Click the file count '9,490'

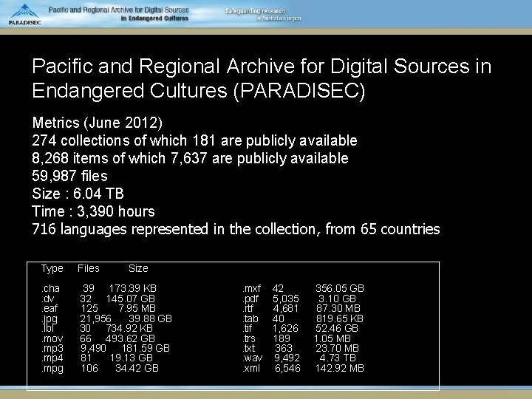(x=93, y=349)
